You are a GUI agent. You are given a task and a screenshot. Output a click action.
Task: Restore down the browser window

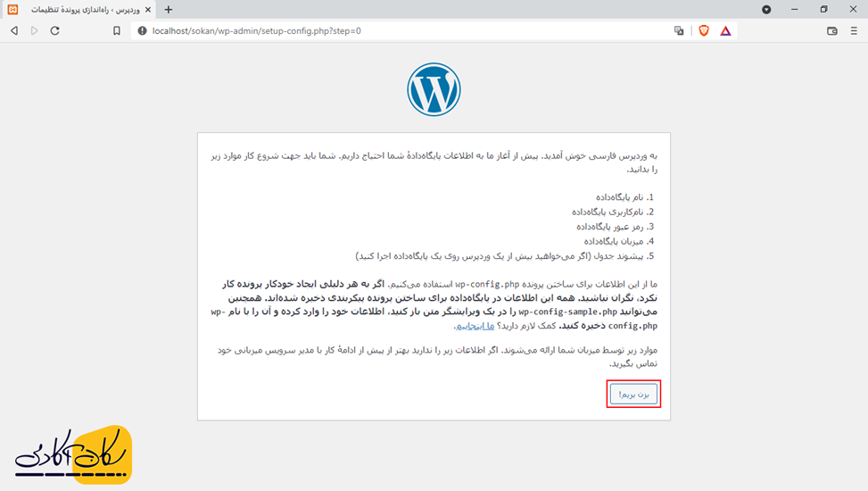823,10
